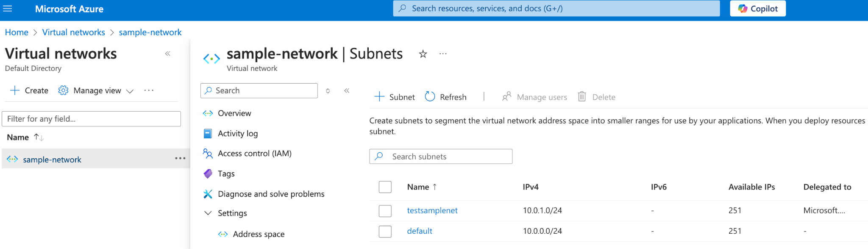Create a new virtual network
Image resolution: width=868 pixels, height=249 pixels.
[29, 90]
